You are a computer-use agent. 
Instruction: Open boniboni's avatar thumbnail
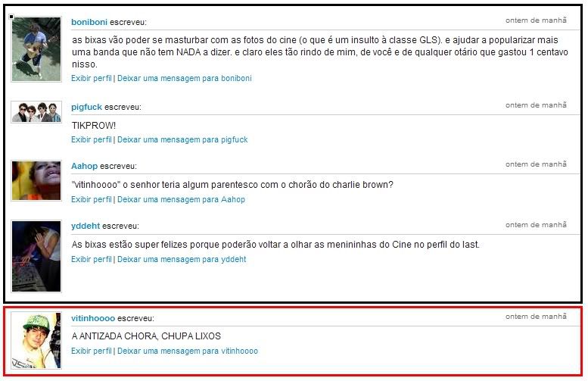click(36, 49)
